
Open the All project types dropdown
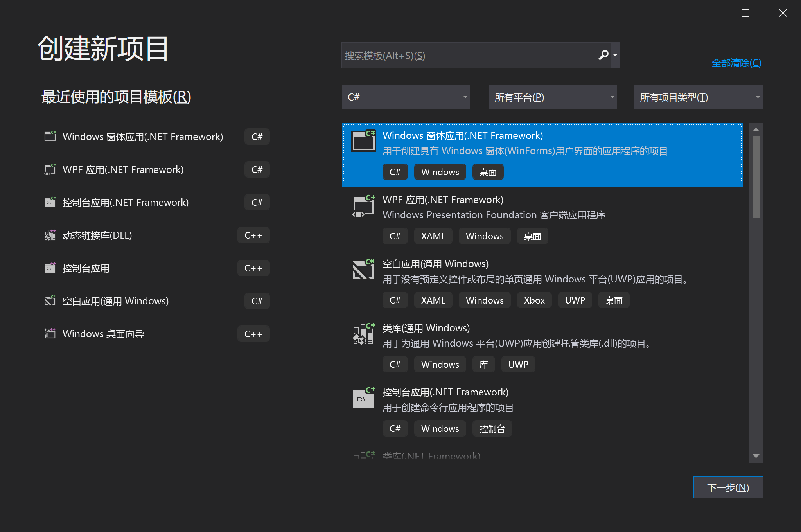pyautogui.click(x=698, y=97)
